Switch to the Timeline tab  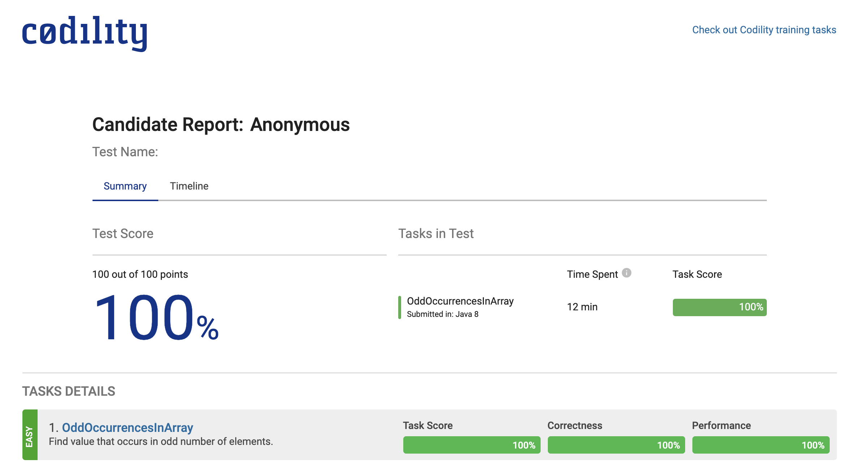tap(189, 186)
